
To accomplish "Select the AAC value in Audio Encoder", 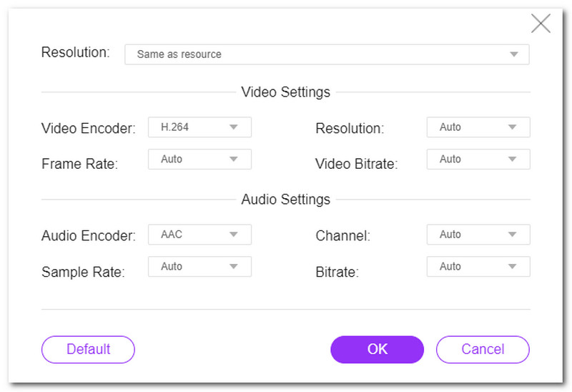I will pos(172,235).
